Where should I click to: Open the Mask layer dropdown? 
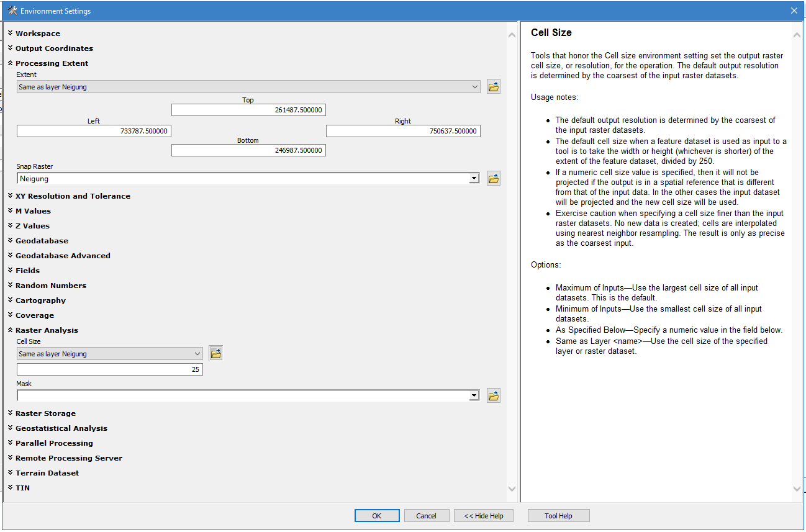474,395
